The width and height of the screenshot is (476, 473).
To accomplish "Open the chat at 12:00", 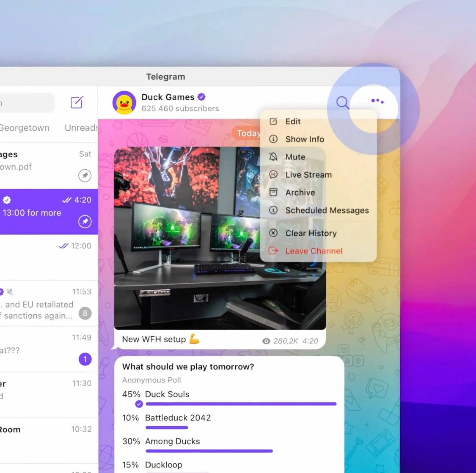I will tap(49, 258).
